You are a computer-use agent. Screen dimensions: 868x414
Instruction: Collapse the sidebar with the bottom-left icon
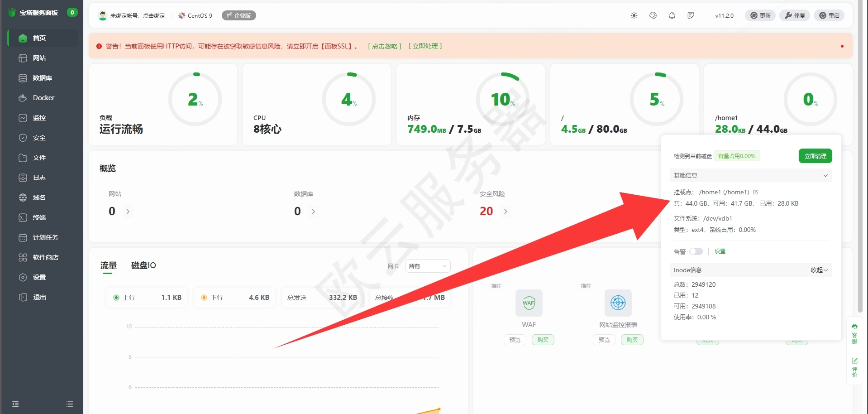pos(16,403)
